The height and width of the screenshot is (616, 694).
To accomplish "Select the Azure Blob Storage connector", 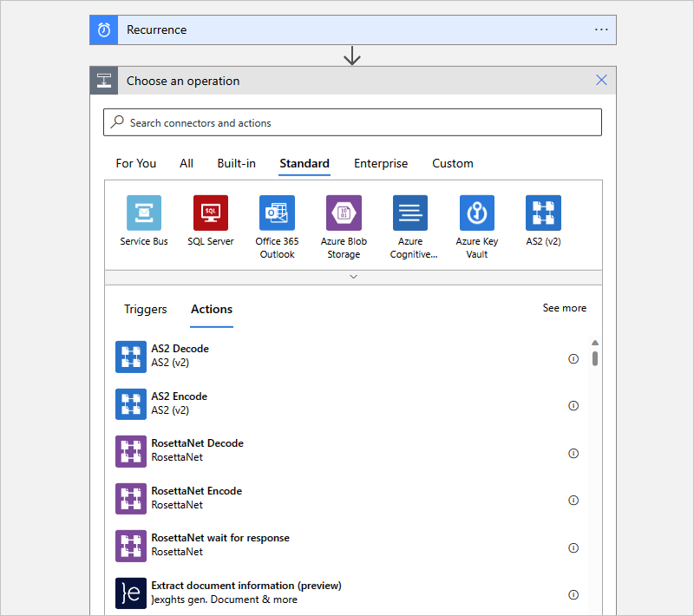I will 344,213.
